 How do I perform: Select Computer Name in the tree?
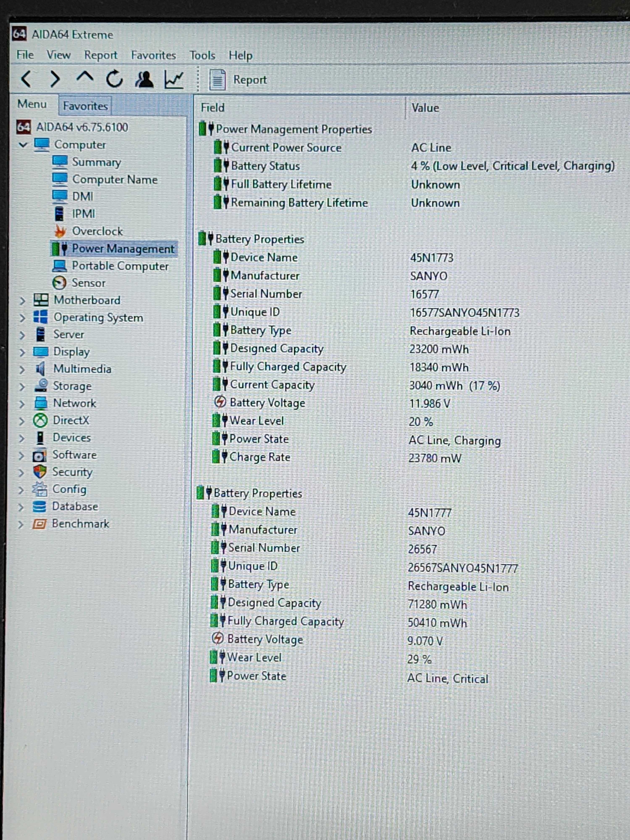[x=115, y=180]
